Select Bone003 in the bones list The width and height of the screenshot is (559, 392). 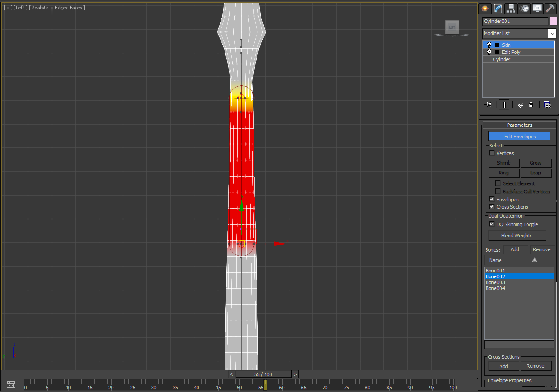[519, 282]
